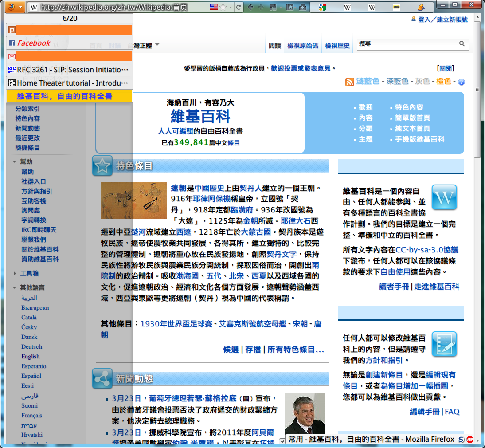Screen dimensions: 485x448
Task: Click the blue help question icon
Action: [461, 82]
